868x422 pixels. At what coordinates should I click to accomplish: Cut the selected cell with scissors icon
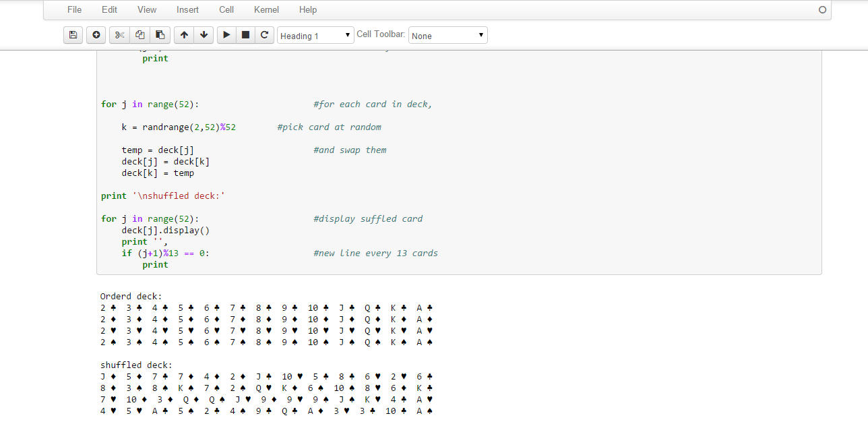click(119, 35)
